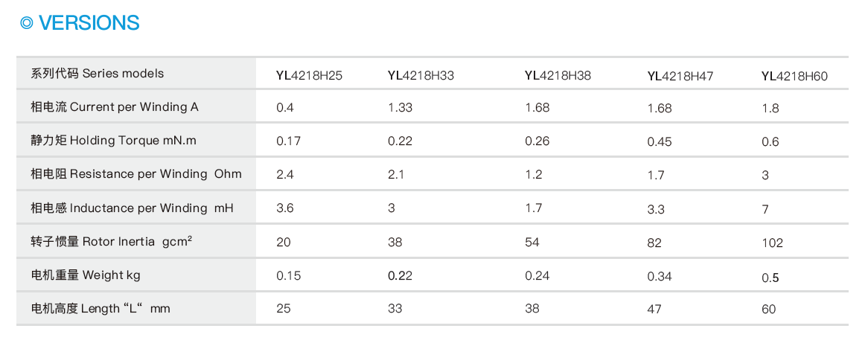This screenshot has width=868, height=346.
Task: Click the YL4218H47 length value 47
Action: pyautogui.click(x=654, y=310)
